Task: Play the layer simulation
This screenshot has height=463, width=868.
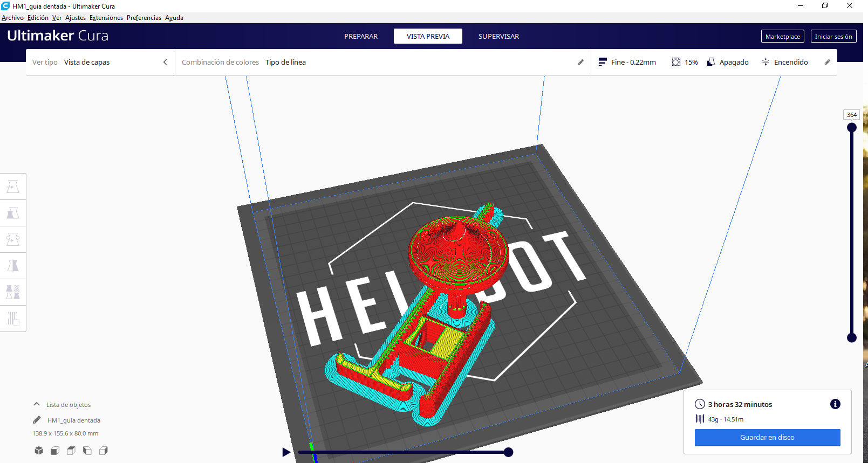Action: (286, 452)
